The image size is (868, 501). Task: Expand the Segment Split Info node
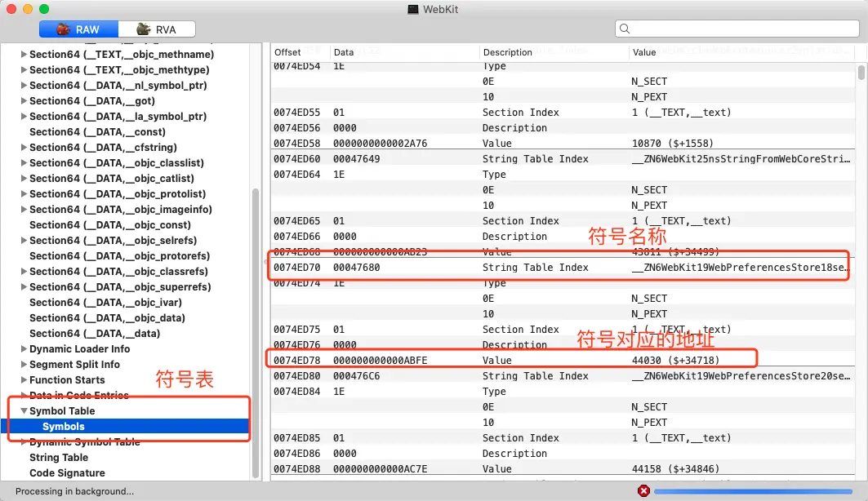coord(23,364)
